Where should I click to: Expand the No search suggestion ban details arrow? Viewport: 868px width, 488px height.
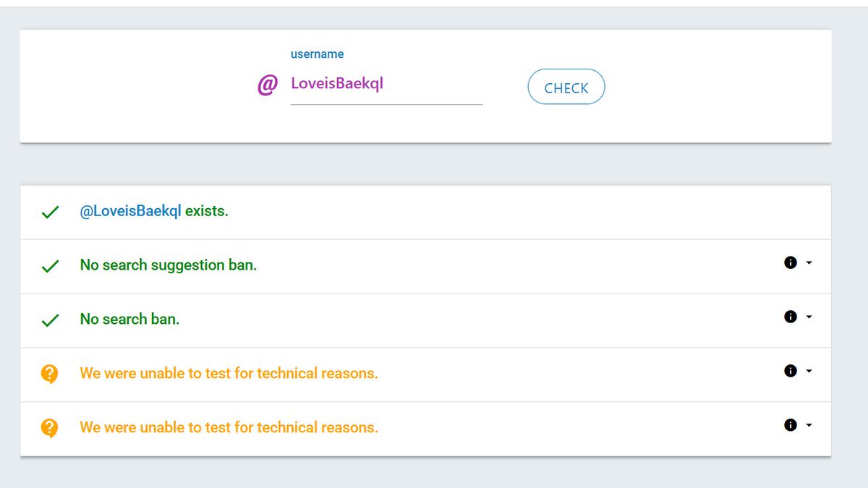point(809,262)
